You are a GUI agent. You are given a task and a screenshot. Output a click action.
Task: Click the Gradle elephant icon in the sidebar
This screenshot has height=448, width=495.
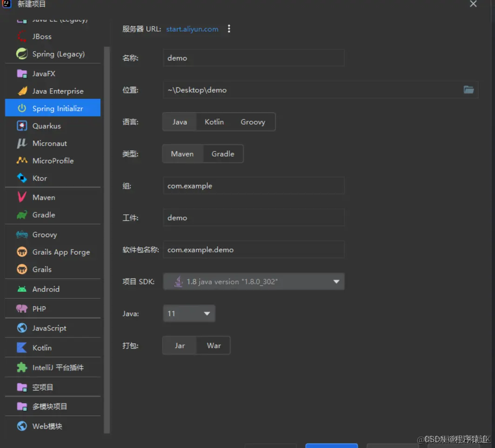pos(22,215)
